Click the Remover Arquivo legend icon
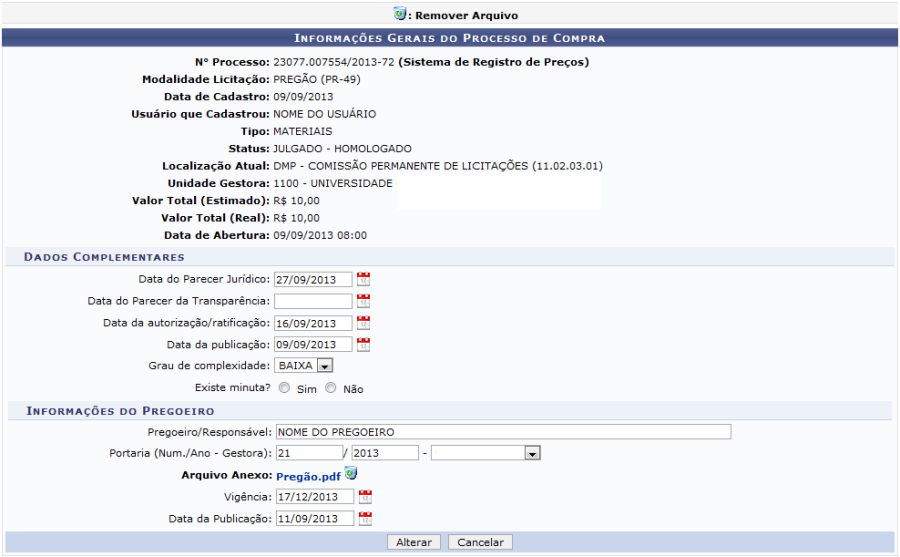Viewport: 900px width, 557px height. pos(400,15)
